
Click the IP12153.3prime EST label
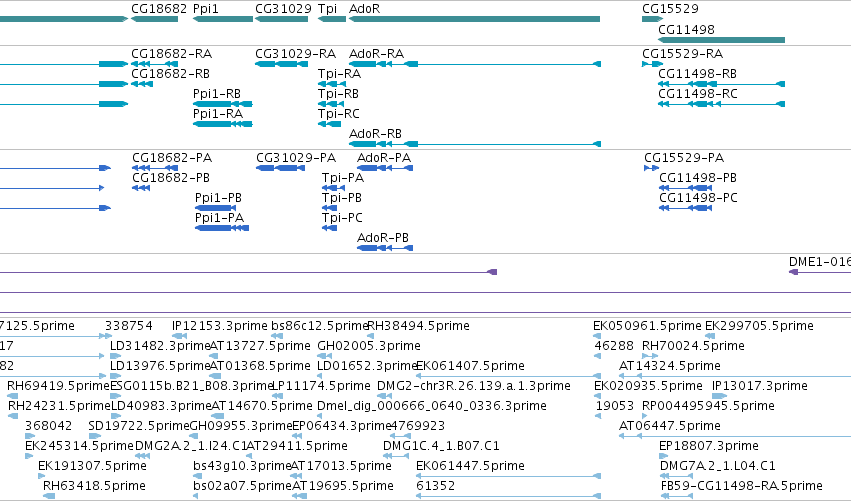(x=220, y=326)
